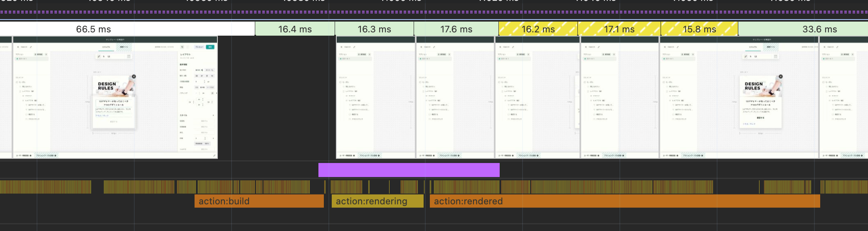Select the screenshot thumbnail beneath 16.2 ms frame

tap(537, 98)
